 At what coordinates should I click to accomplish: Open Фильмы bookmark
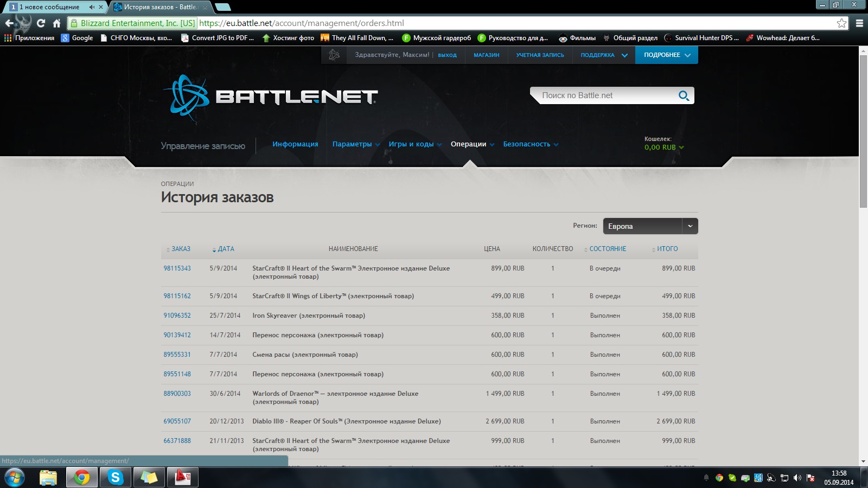point(577,38)
